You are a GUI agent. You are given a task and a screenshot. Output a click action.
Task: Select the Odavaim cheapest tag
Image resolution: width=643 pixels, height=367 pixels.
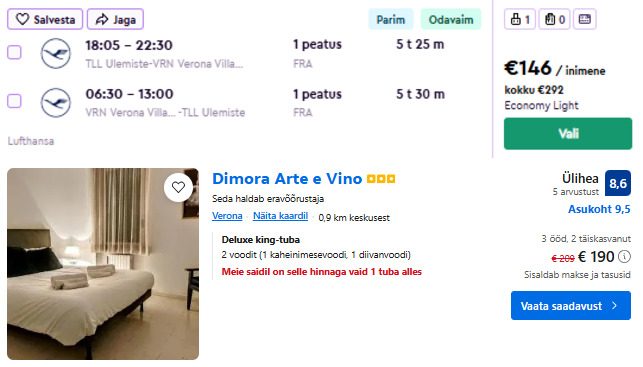pyautogui.click(x=451, y=19)
